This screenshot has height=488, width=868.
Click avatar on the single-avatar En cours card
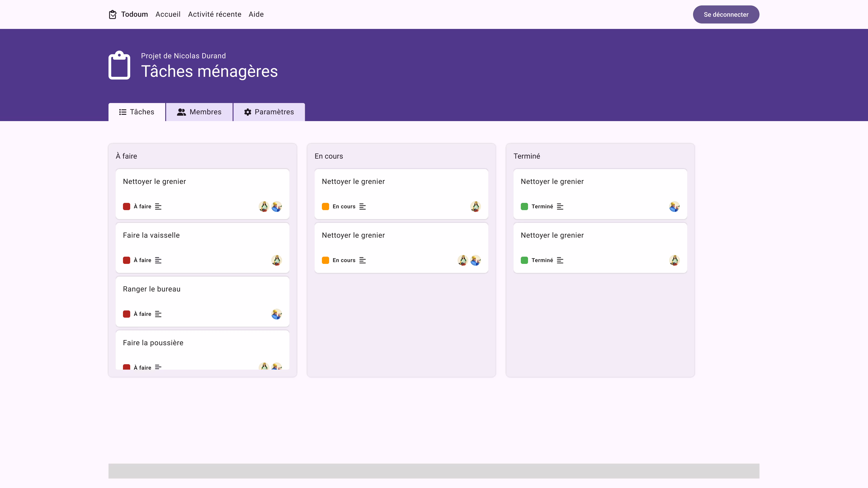(x=475, y=206)
